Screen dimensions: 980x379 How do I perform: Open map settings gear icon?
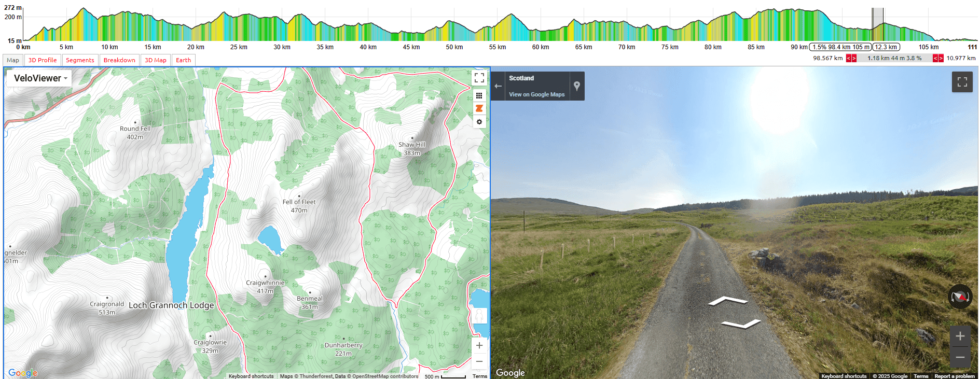[x=479, y=122]
